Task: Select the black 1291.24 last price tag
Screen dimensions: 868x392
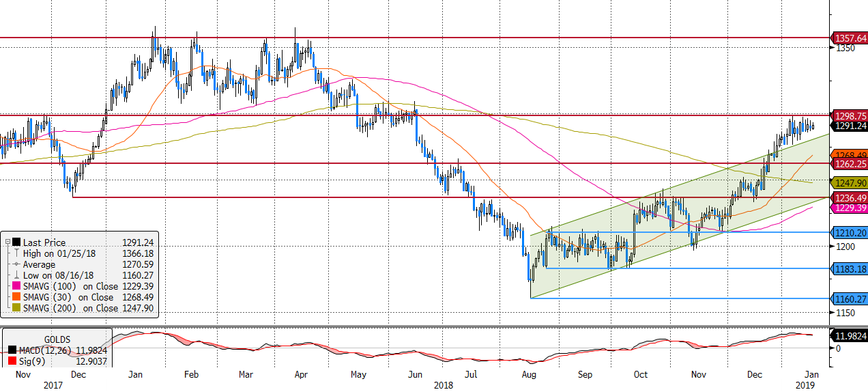Action: 850,126
